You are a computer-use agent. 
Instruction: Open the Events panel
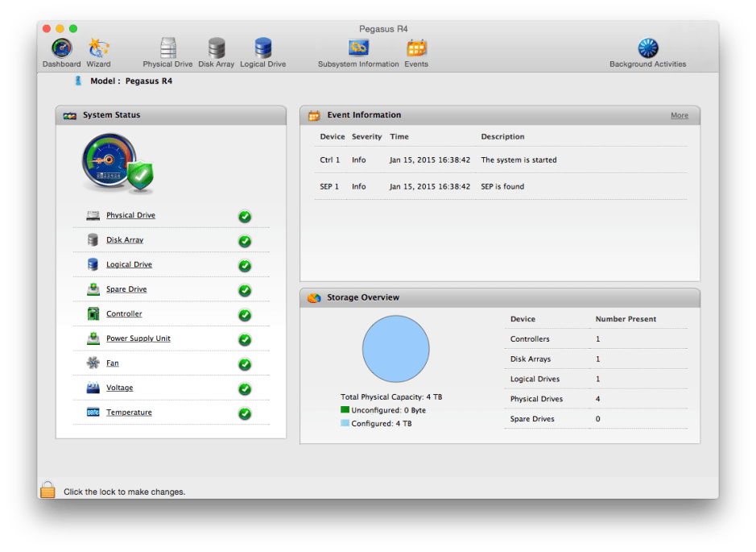[416, 47]
